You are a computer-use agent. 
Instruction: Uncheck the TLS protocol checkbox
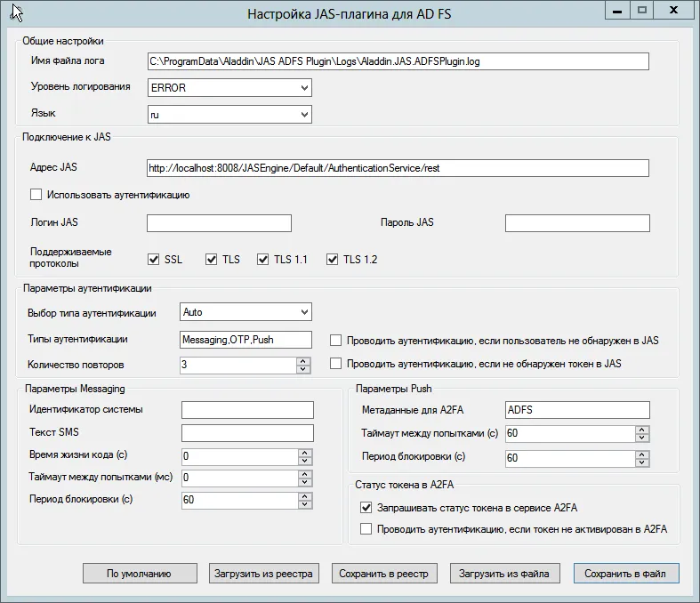(x=211, y=260)
